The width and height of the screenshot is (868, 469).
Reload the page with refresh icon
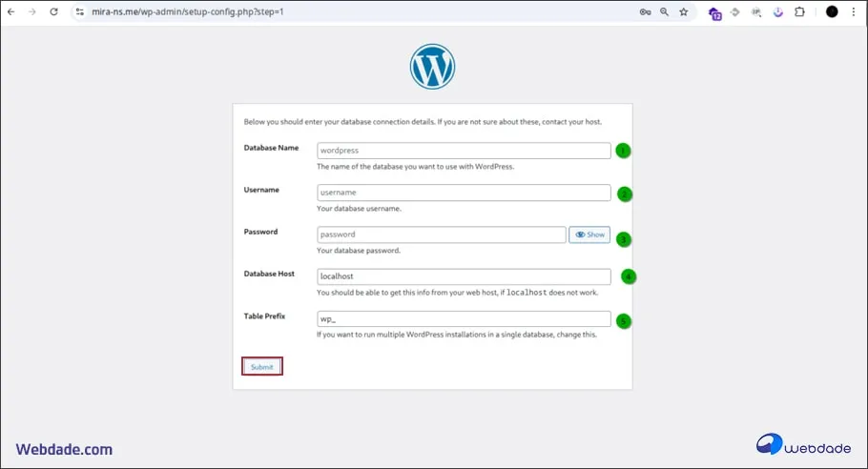coord(53,11)
